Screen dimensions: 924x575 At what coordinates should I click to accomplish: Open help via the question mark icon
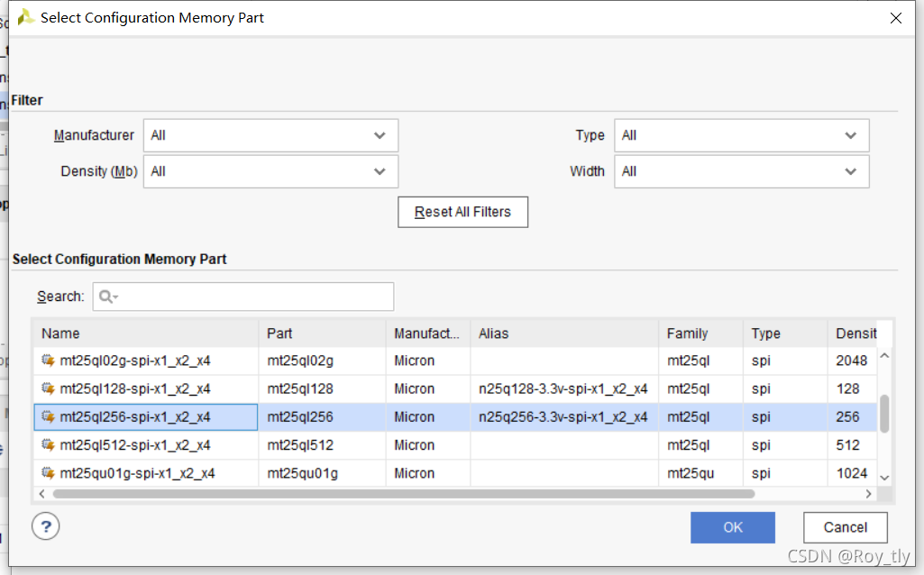[x=45, y=526]
